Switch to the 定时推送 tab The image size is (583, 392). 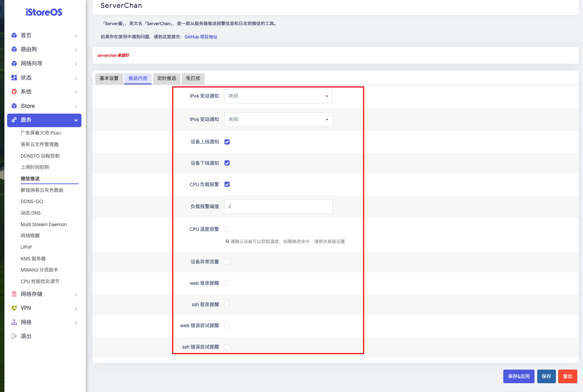167,78
